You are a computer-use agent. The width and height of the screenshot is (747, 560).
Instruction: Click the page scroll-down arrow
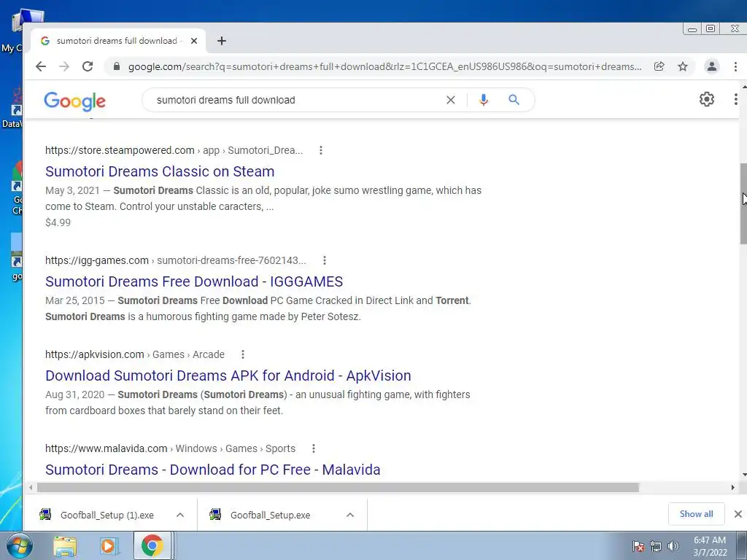[743, 475]
